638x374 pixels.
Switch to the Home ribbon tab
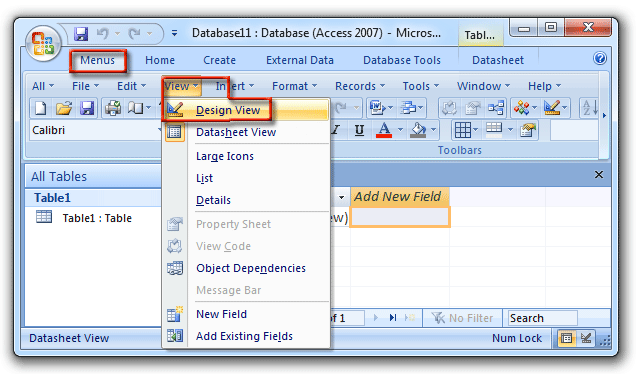[x=160, y=60]
